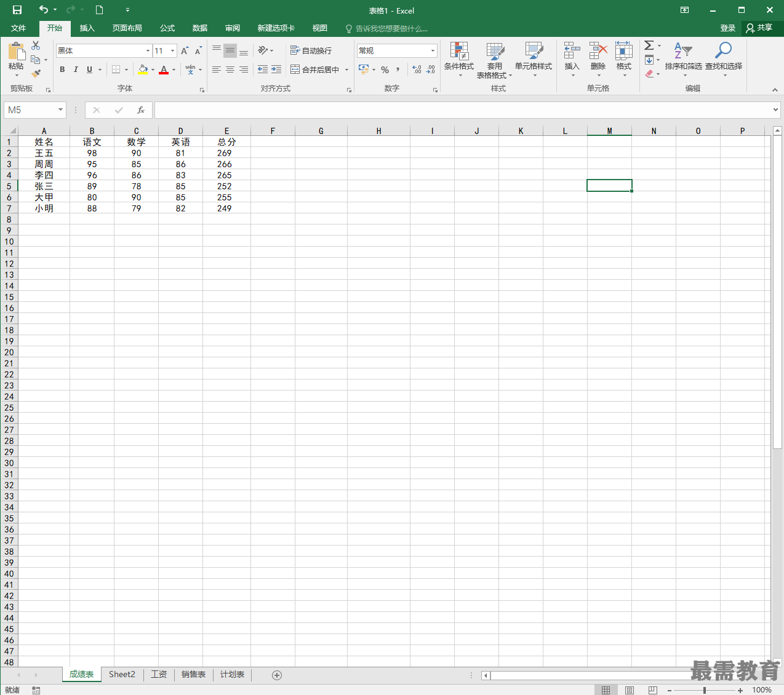Open the 合并后居中 dropdown arrow

point(346,69)
